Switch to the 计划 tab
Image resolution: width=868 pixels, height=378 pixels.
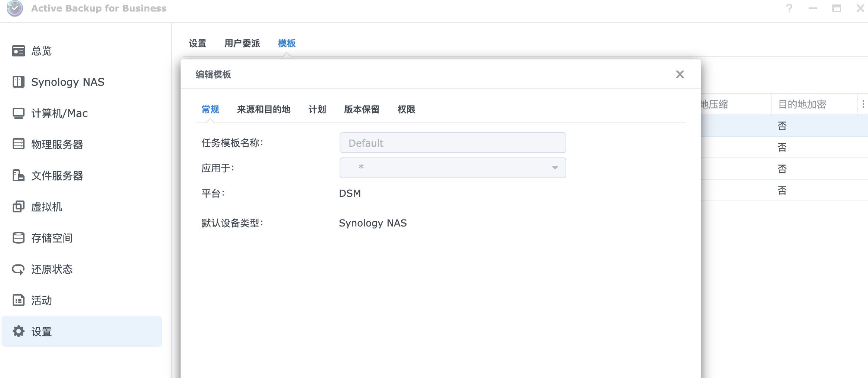[317, 110]
